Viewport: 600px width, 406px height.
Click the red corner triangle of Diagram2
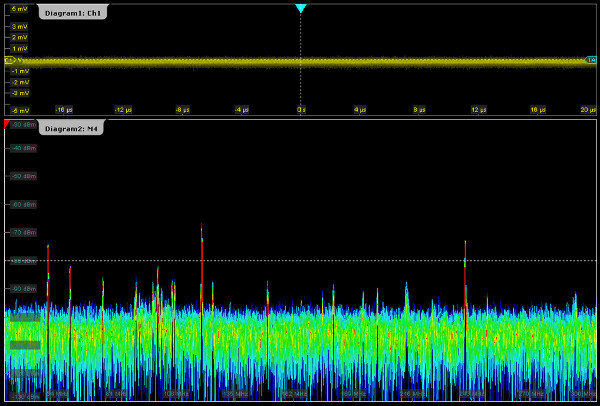point(7,123)
